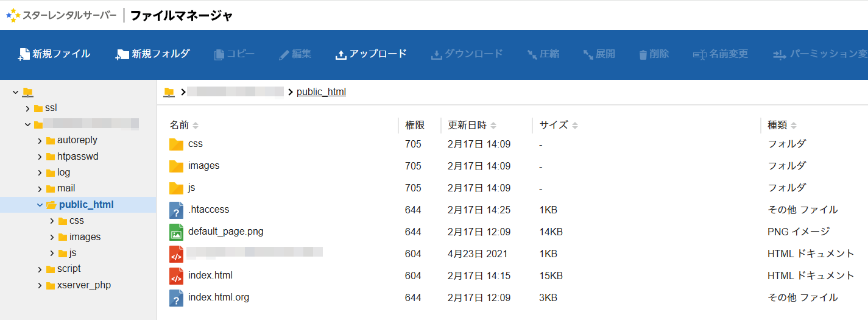Expand the ssl folder in tree
This screenshot has width=868, height=320.
pos(27,108)
